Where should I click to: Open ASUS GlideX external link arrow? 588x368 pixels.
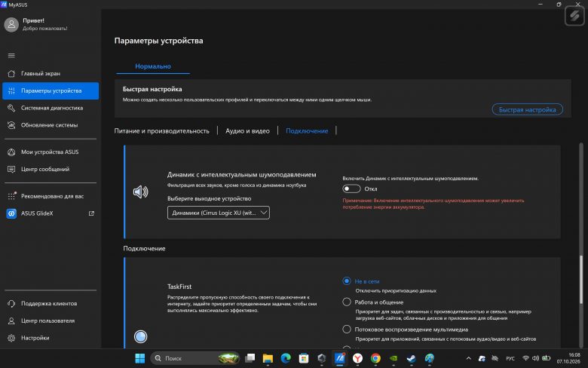pos(91,213)
